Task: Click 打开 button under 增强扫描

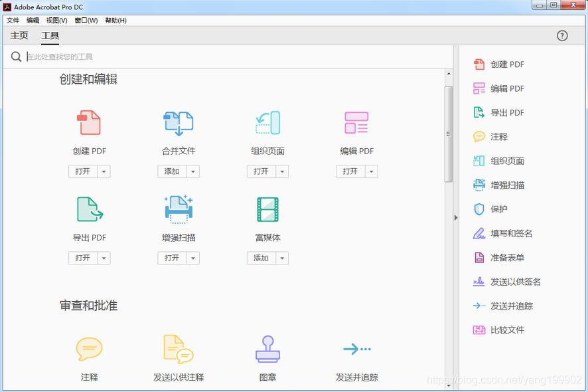Action: (172, 258)
